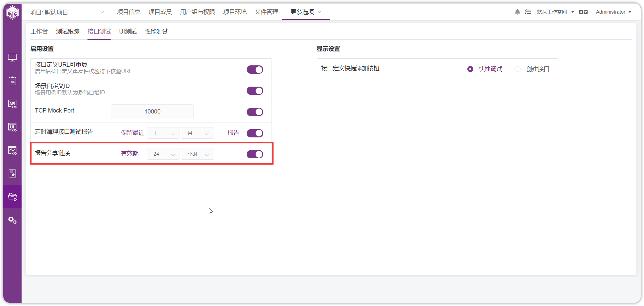
Task: Expand the 更多选项 menu
Action: coord(306,12)
